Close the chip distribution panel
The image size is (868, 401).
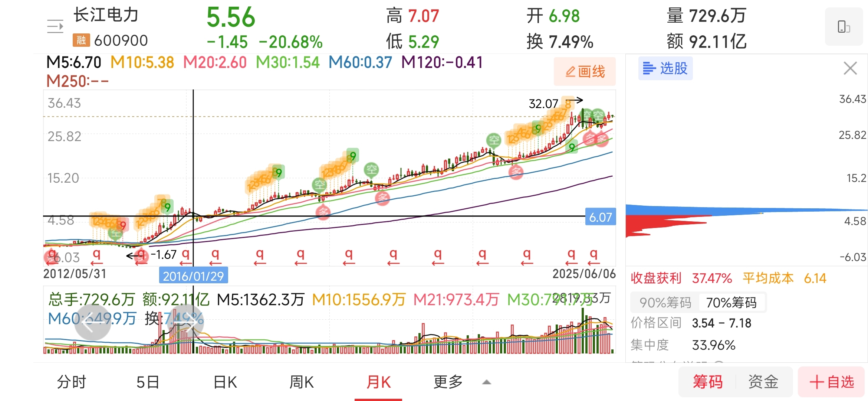pos(850,68)
